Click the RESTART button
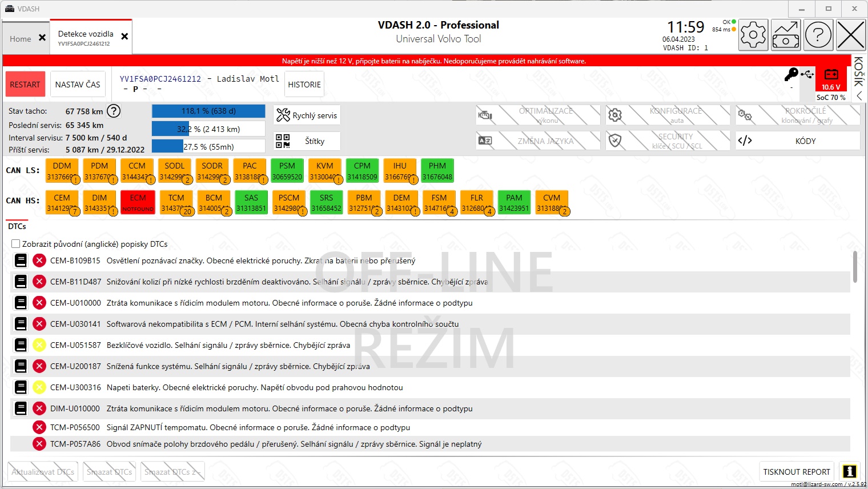Image resolution: width=868 pixels, height=489 pixels. coord(25,85)
